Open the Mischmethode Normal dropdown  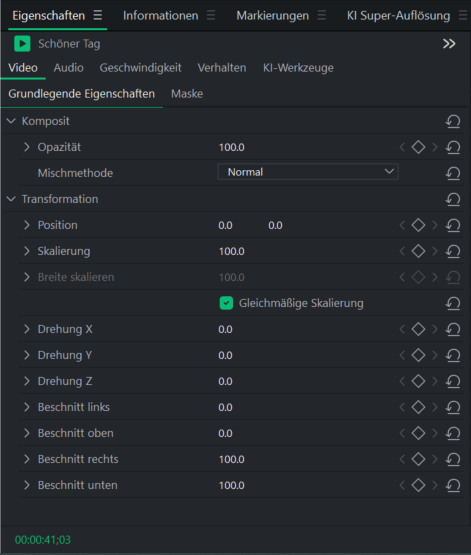(308, 172)
